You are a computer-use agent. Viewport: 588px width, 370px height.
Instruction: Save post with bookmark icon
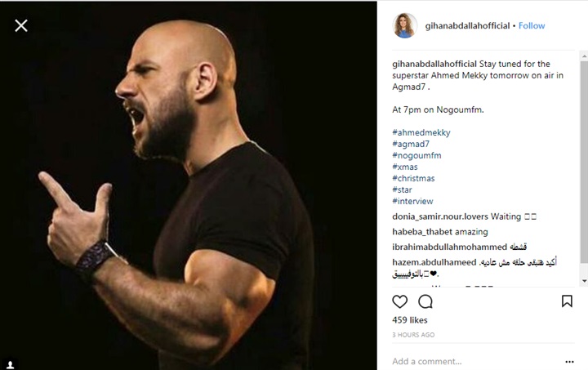click(x=567, y=301)
